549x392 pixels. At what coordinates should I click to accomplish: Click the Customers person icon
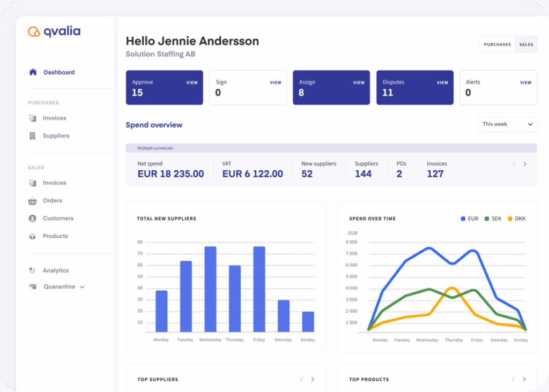click(33, 218)
